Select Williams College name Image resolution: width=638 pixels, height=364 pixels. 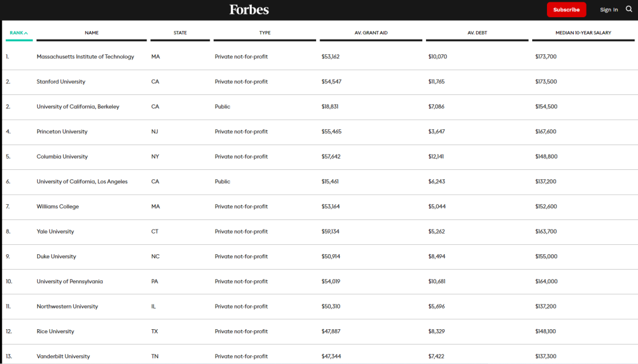58,206
